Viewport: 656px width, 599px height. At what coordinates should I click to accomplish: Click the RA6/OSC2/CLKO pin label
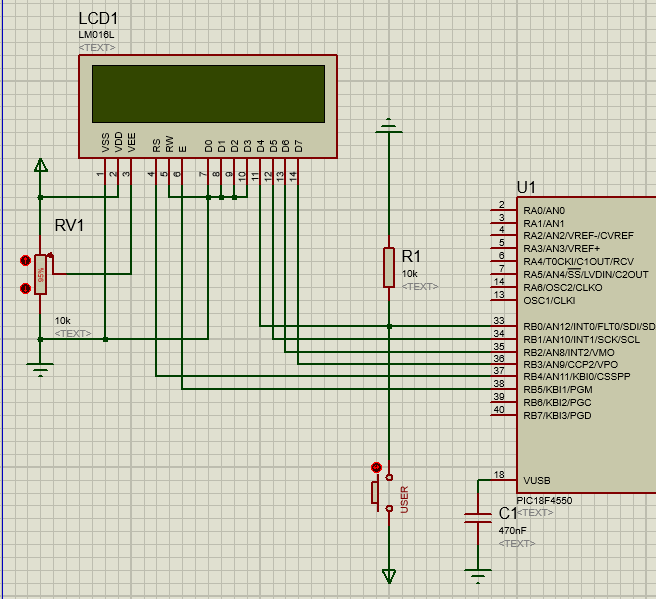(563, 287)
